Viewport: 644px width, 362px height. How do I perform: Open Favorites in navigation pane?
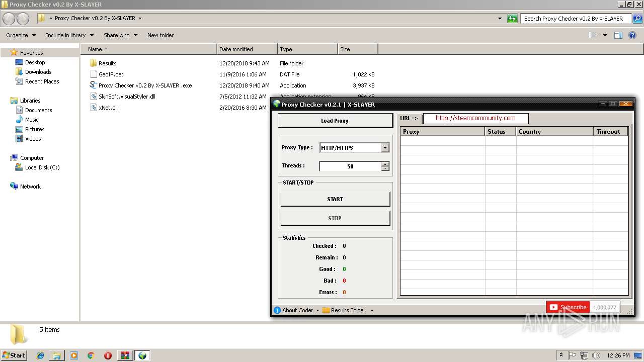pyautogui.click(x=31, y=53)
